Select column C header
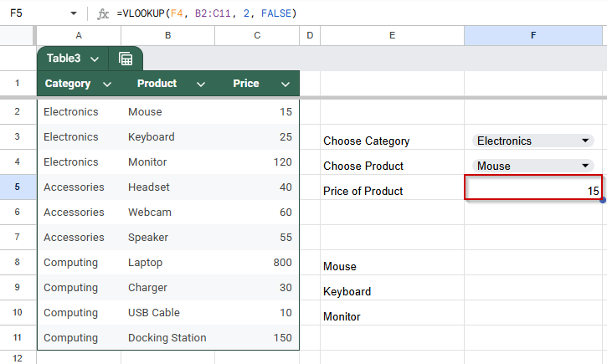 tap(257, 36)
